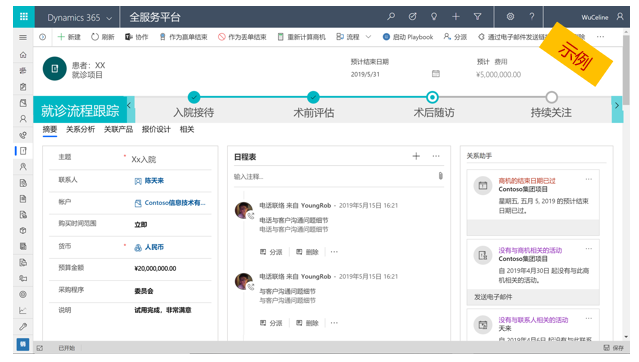Advance process with right chevron arrow
The width and height of the screenshot is (639, 362).
[x=617, y=106]
